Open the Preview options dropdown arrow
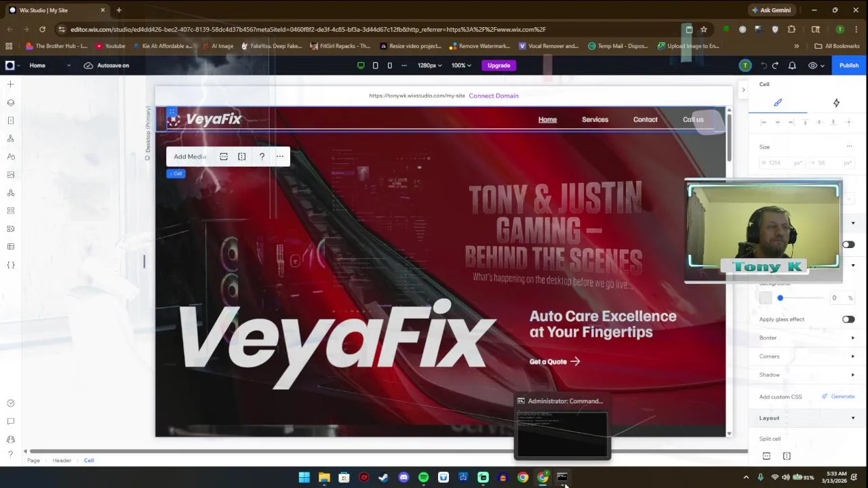Image resolution: width=868 pixels, height=488 pixels. pos(823,66)
